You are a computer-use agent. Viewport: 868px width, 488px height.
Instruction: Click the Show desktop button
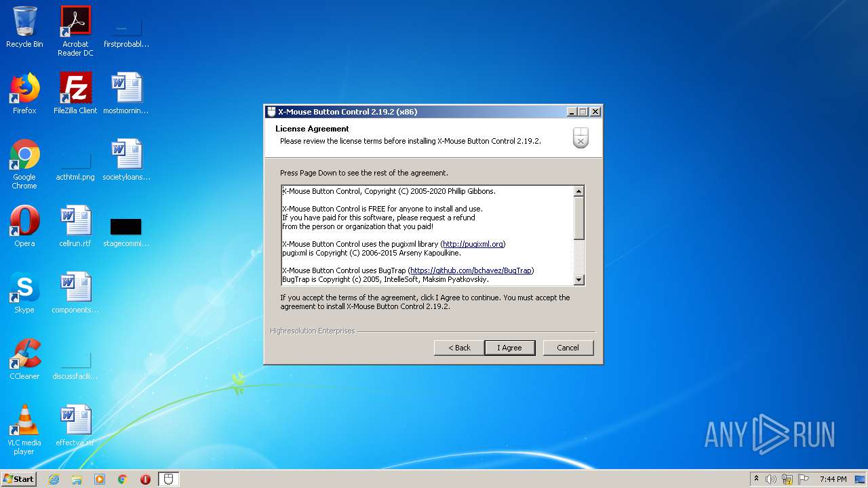tap(861, 479)
